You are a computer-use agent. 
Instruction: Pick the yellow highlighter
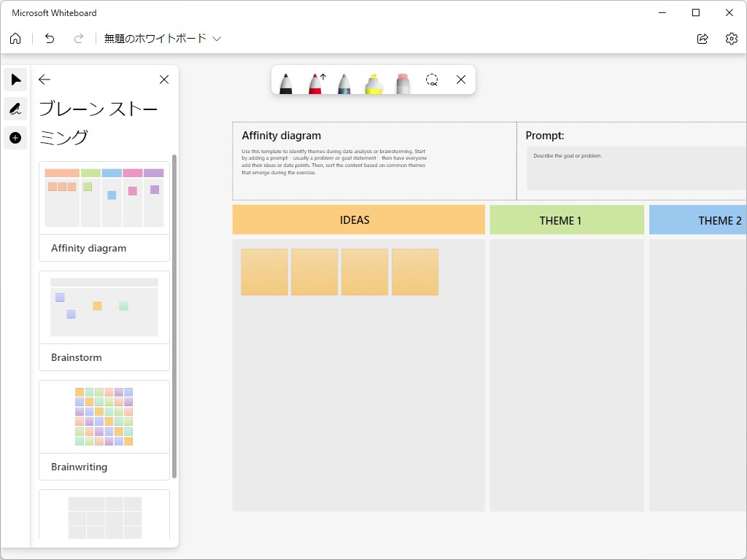[373, 83]
